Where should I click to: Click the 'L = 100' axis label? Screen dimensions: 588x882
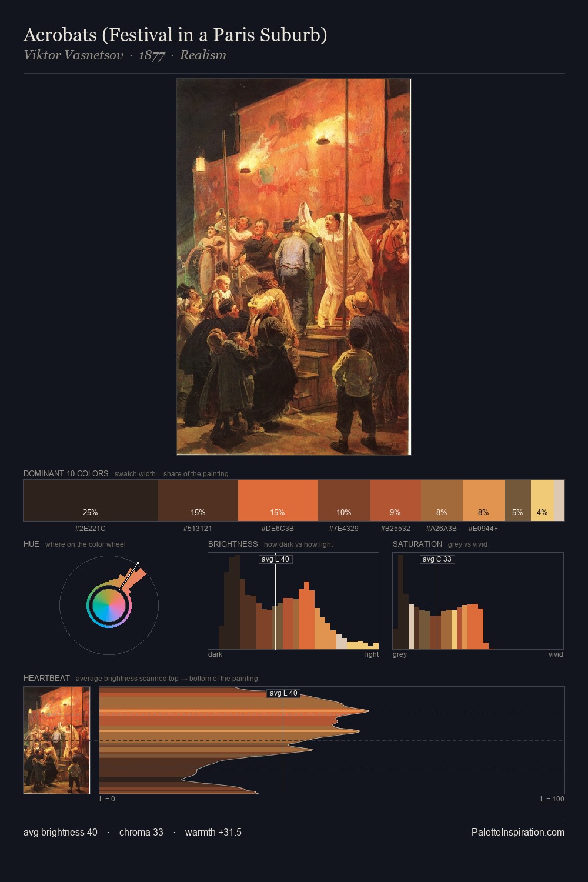[x=552, y=799]
